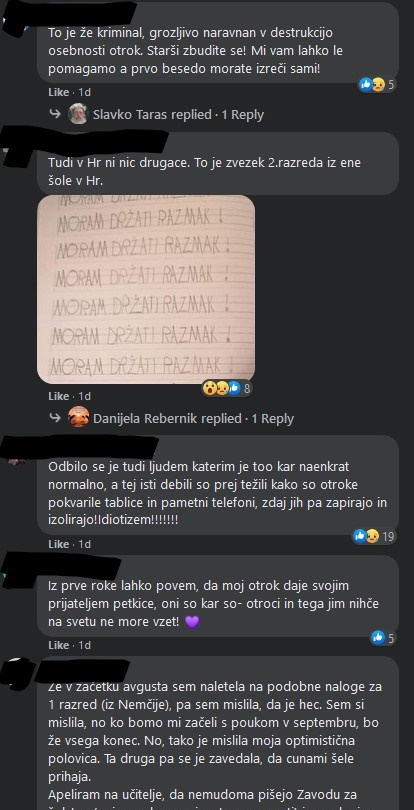This screenshot has height=810, width=414.
Task: Click Slavko Taras's profile avatar
Action: [x=78, y=114]
